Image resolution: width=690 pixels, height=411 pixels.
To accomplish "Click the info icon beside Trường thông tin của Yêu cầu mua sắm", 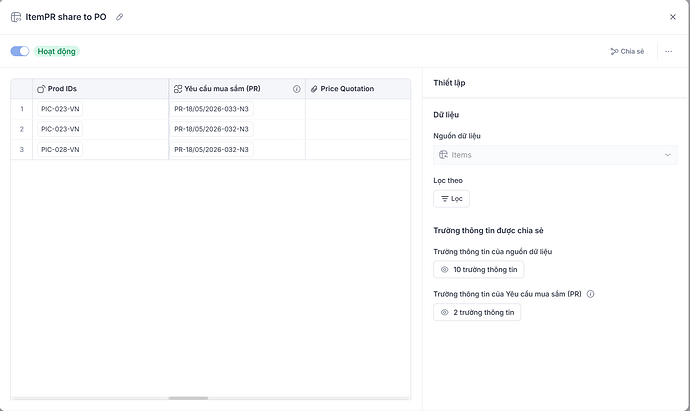I will pos(591,294).
